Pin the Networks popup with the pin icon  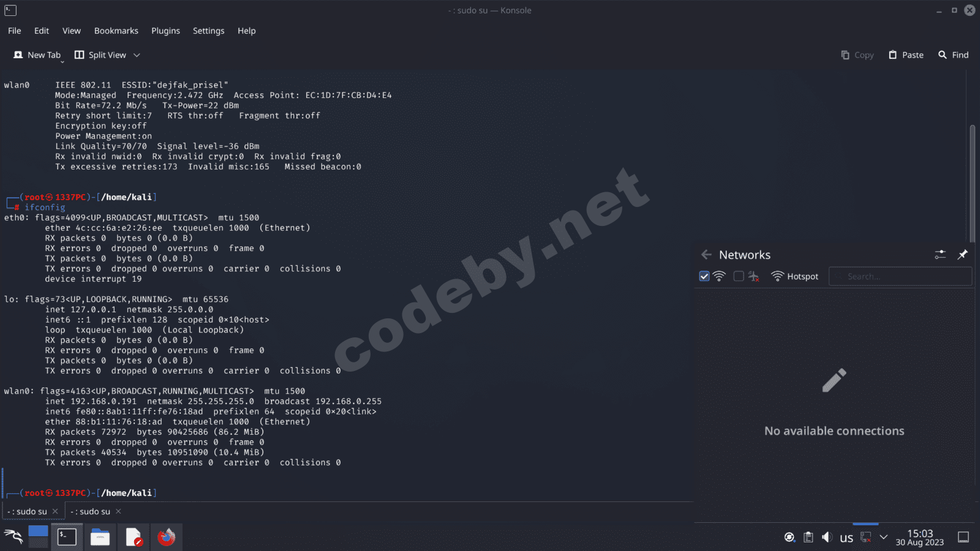tap(962, 255)
